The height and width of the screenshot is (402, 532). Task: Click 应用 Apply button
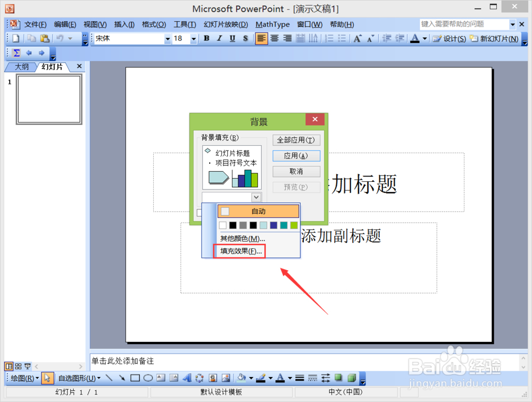click(296, 156)
